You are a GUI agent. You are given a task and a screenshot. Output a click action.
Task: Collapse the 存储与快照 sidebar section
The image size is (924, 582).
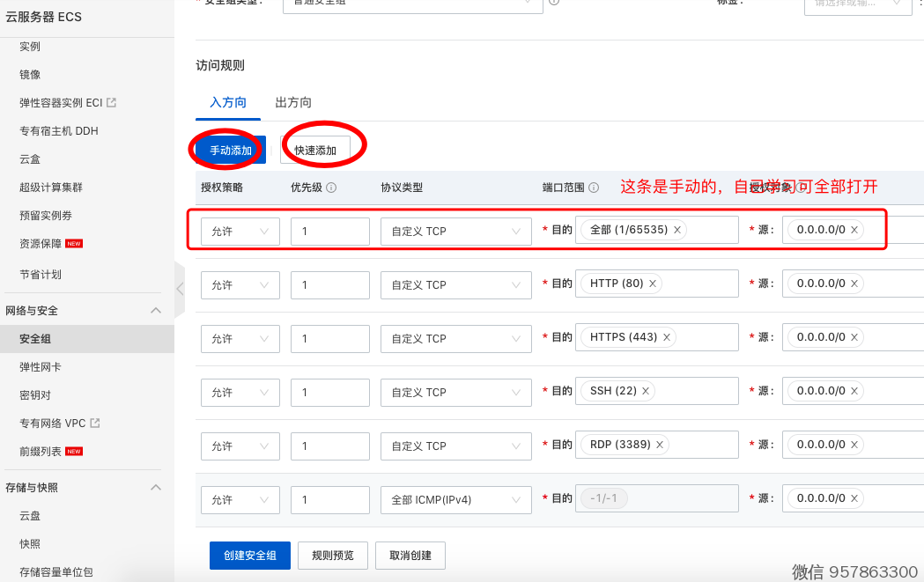click(x=156, y=488)
